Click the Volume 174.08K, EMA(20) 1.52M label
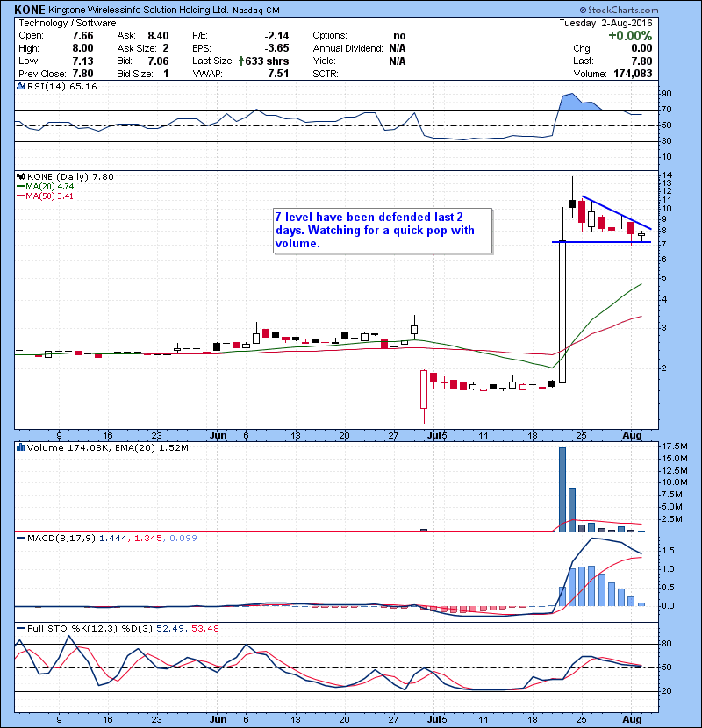Image resolution: width=702 pixels, height=728 pixels. 108,448
